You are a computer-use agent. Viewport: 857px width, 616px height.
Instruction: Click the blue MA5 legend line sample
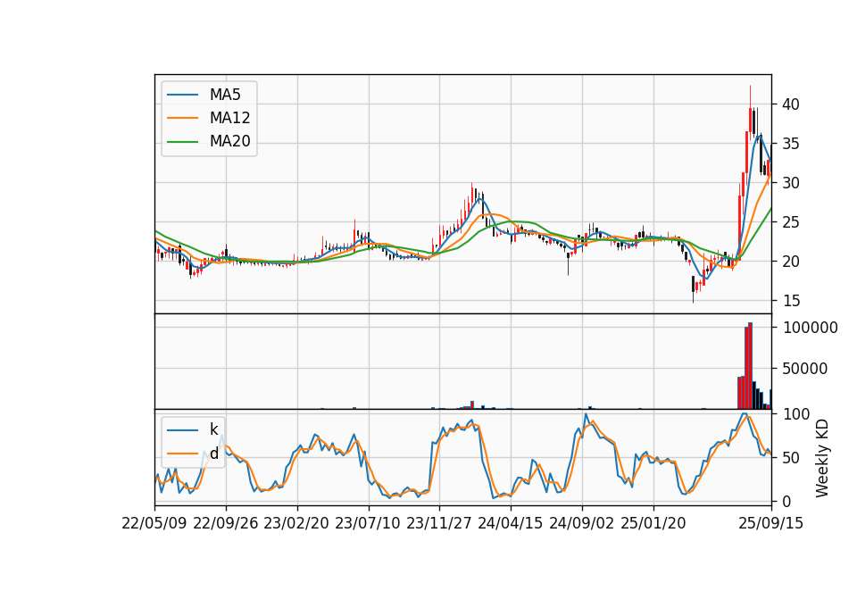(x=182, y=95)
